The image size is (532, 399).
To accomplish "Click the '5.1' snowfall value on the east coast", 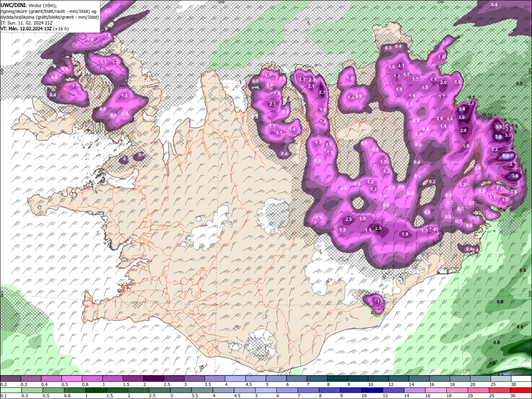I will click(x=505, y=155).
